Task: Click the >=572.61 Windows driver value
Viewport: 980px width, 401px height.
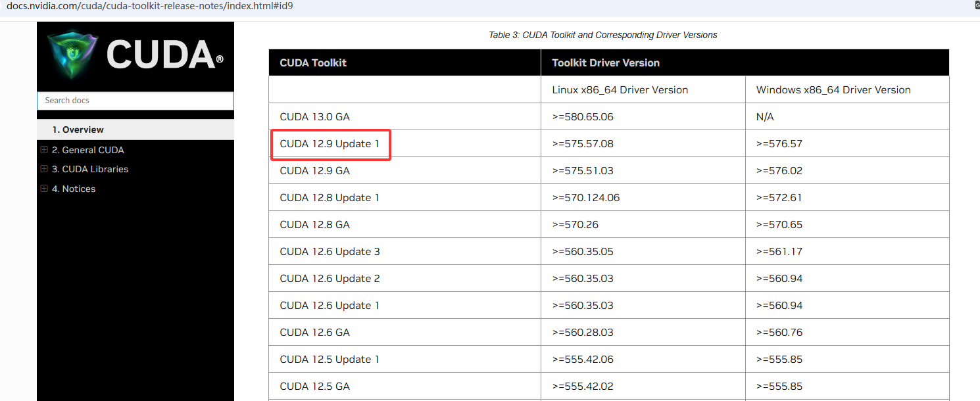Action: click(779, 198)
